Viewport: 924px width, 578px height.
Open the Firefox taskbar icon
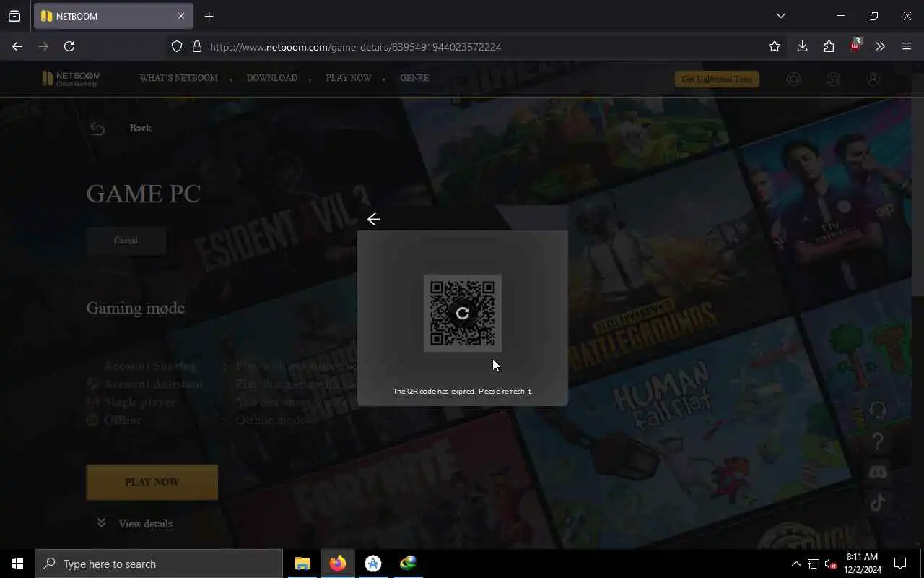click(338, 564)
